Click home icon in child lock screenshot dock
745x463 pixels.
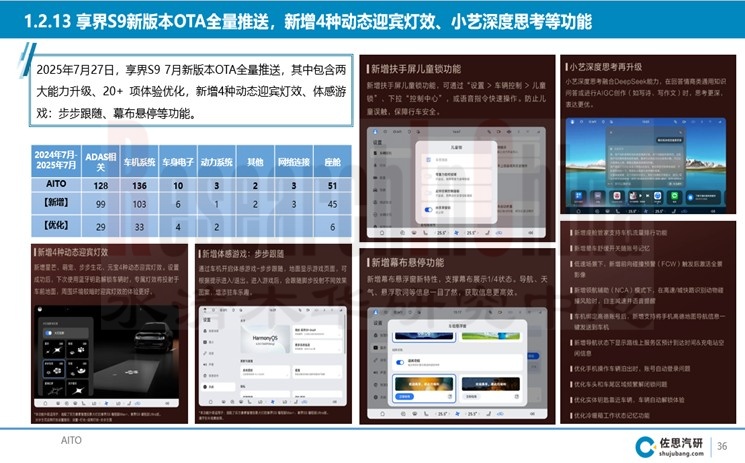pyautogui.click(x=382, y=233)
